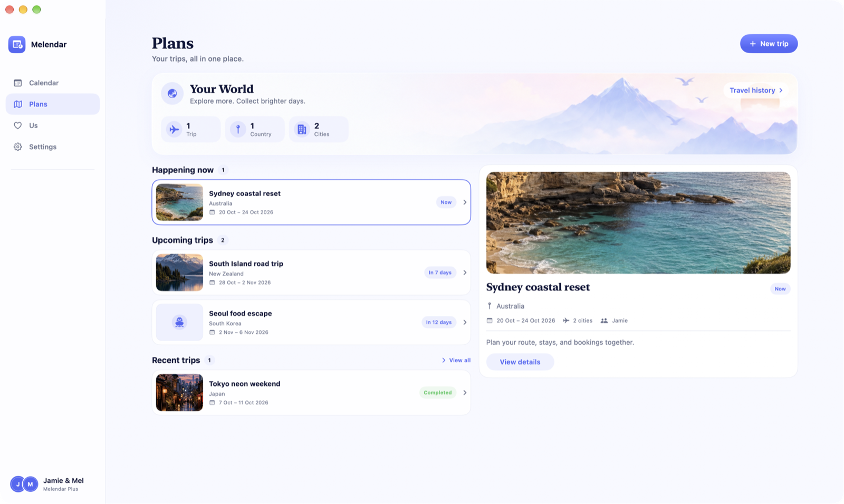Go to the Calendar section
The width and height of the screenshot is (844, 504).
(x=53, y=83)
